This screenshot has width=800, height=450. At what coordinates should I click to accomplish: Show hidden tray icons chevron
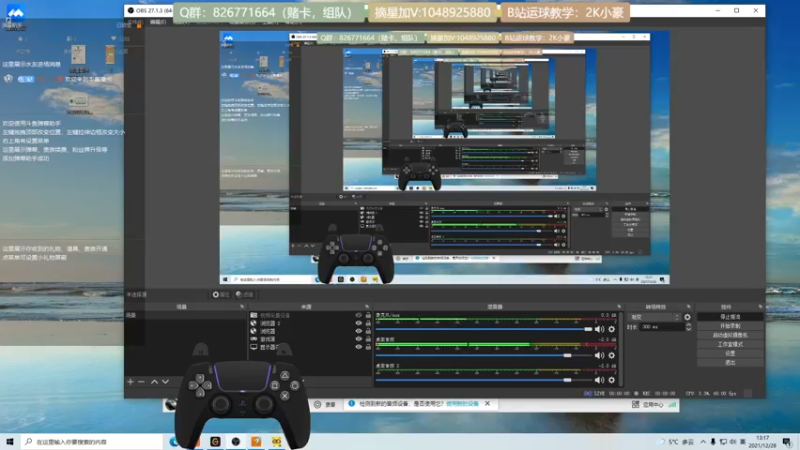point(703,442)
